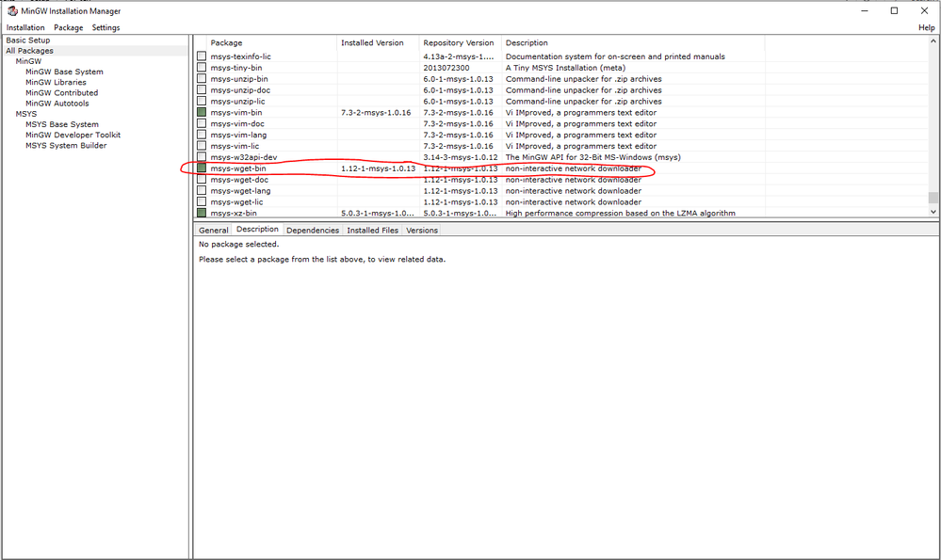
Task: Toggle checkbox for msys-unzip-bin
Action: point(202,78)
